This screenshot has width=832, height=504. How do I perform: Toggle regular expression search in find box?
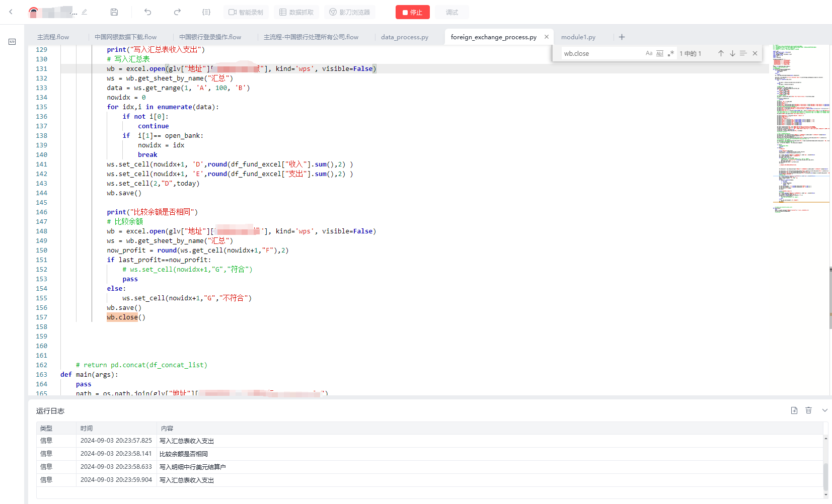tap(670, 53)
